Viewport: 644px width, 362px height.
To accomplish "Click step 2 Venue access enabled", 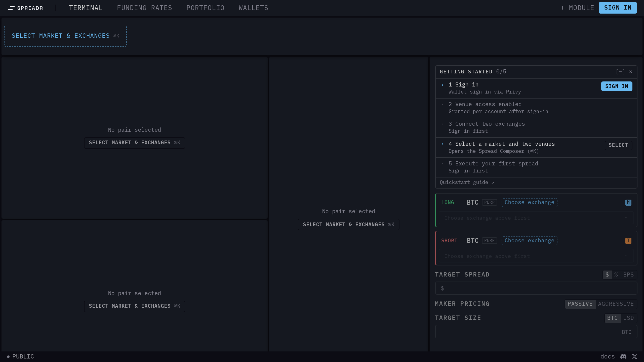I will pos(536,108).
